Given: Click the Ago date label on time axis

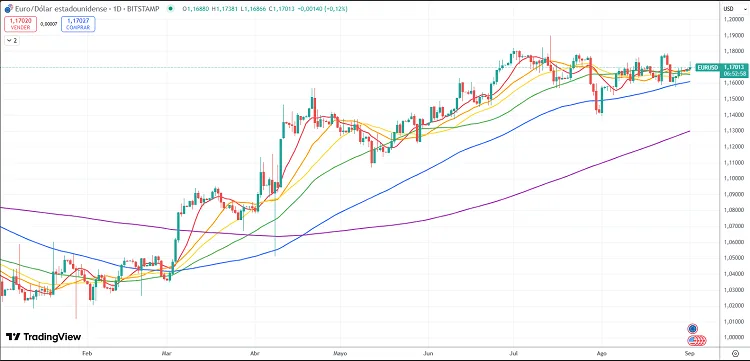Looking at the screenshot, I should point(602,353).
